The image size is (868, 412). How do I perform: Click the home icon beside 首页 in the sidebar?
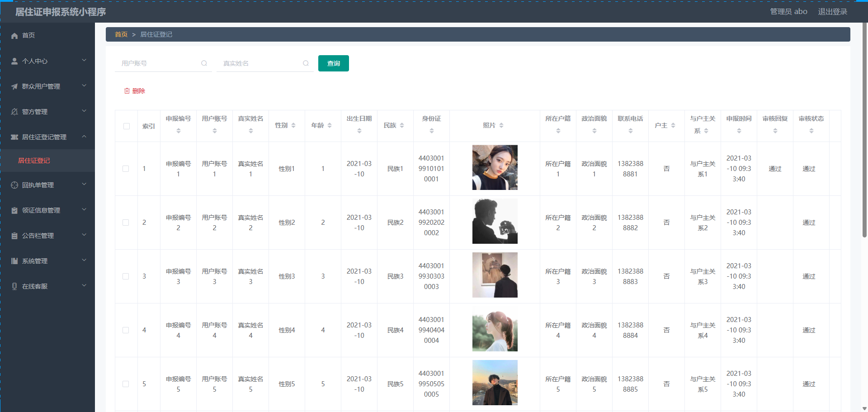(14, 36)
